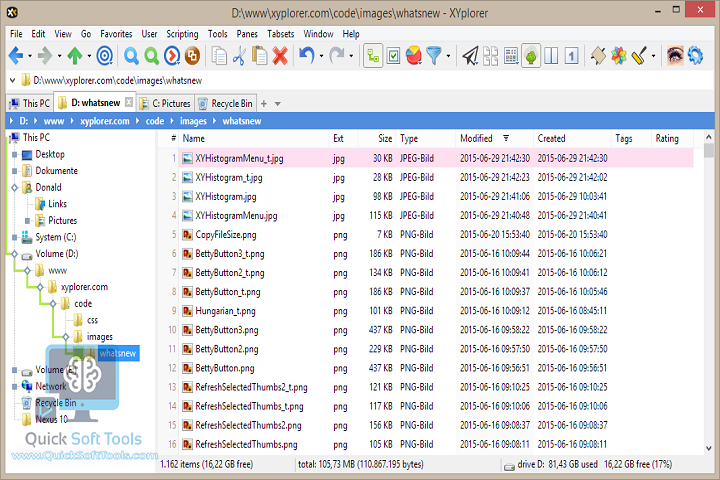Viewport: 720px width, 480px height.
Task: Click the Cut scissors icon
Action: coord(239,56)
